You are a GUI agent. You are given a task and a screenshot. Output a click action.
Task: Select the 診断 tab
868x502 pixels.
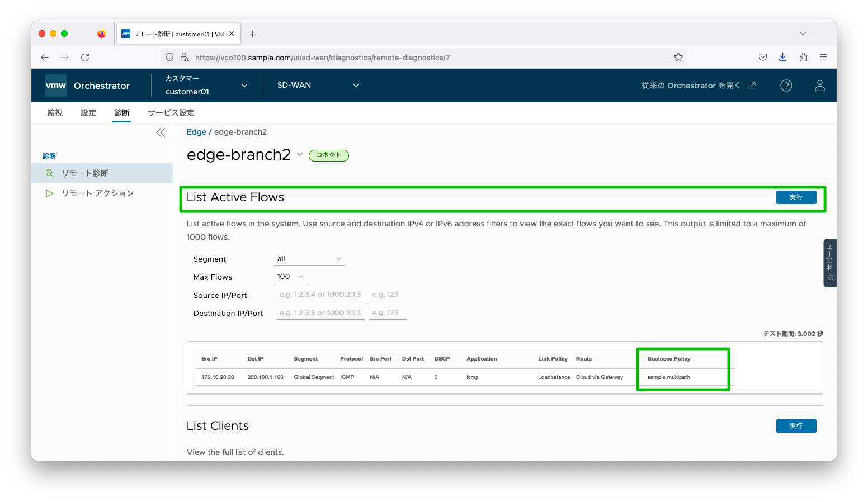[122, 112]
